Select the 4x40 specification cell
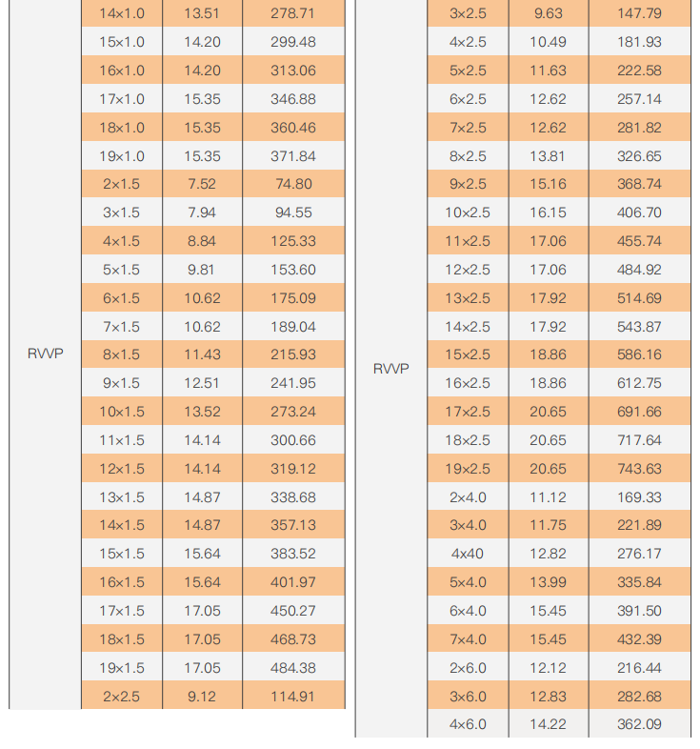 pos(468,554)
